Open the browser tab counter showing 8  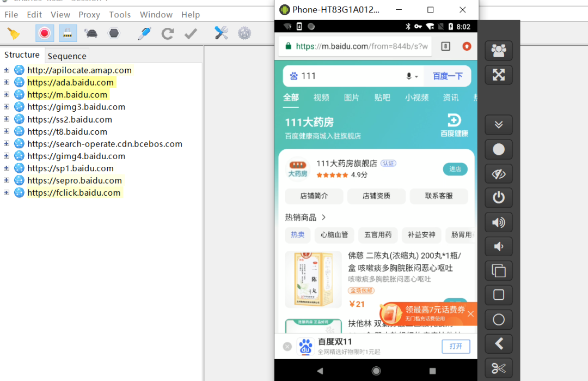pyautogui.click(x=445, y=46)
